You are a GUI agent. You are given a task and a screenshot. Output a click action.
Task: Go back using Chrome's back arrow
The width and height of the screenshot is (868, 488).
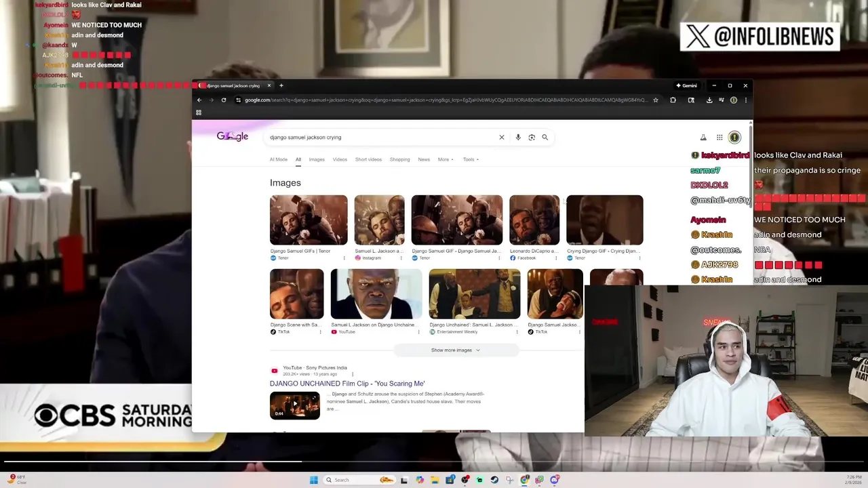tap(199, 100)
